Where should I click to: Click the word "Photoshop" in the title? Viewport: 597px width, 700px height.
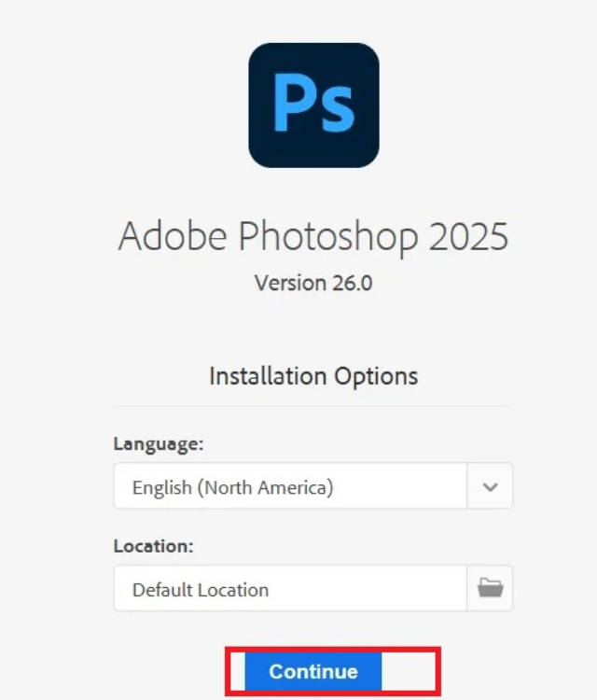(329, 237)
